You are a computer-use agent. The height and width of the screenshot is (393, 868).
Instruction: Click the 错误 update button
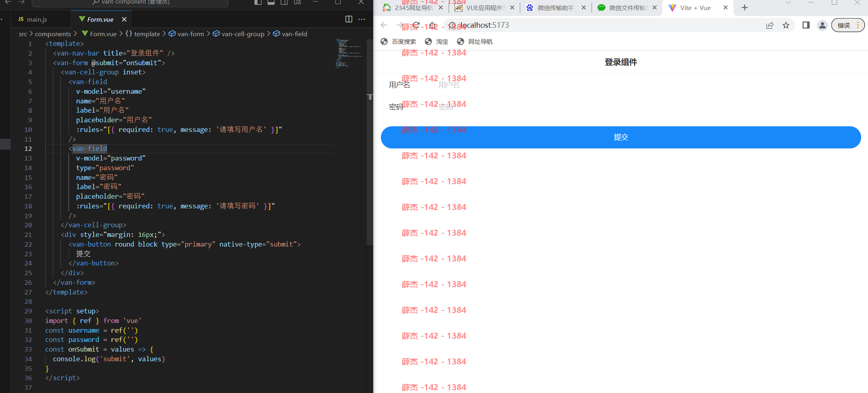click(847, 25)
